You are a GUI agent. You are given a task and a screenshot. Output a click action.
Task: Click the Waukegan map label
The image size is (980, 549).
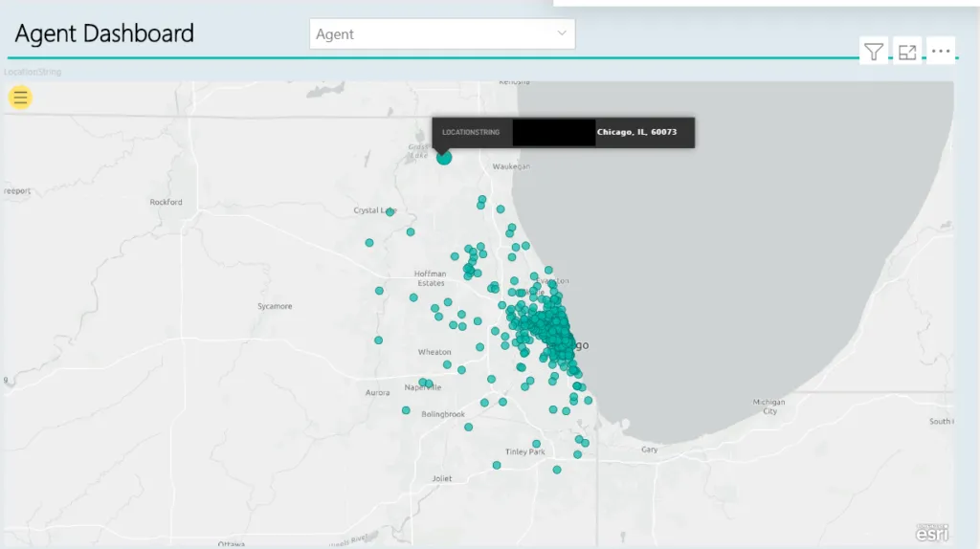(511, 166)
